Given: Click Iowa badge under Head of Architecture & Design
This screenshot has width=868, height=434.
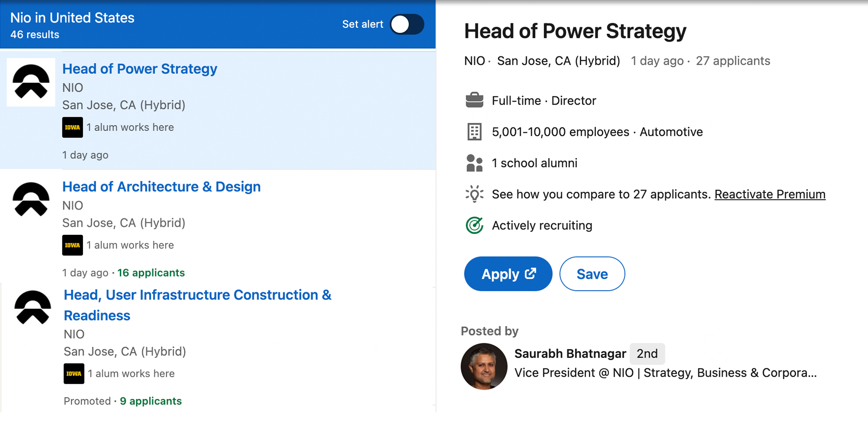Looking at the screenshot, I should coord(72,245).
